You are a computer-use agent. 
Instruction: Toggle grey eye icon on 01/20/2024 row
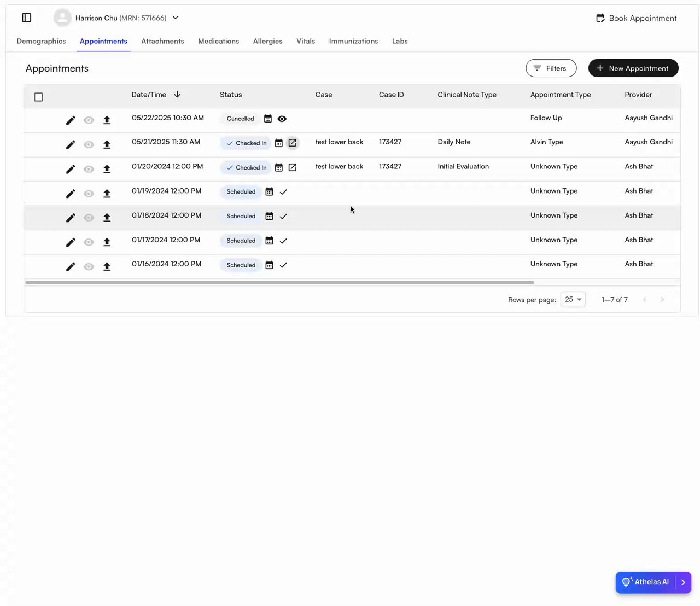[x=89, y=169]
